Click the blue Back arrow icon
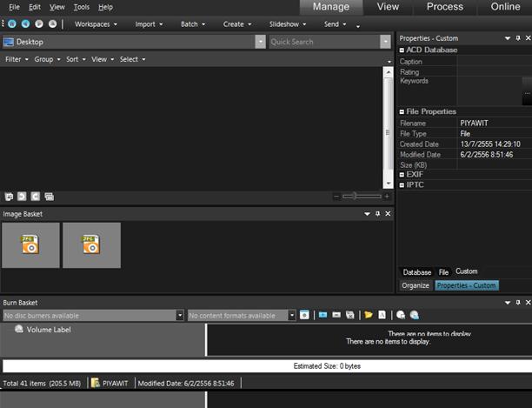The image size is (532, 408). point(25,23)
